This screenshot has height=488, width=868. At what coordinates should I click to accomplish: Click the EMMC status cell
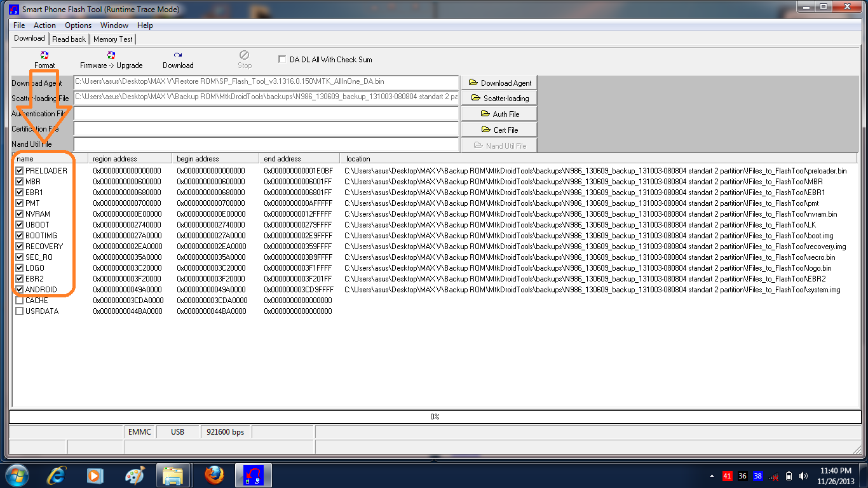(140, 432)
